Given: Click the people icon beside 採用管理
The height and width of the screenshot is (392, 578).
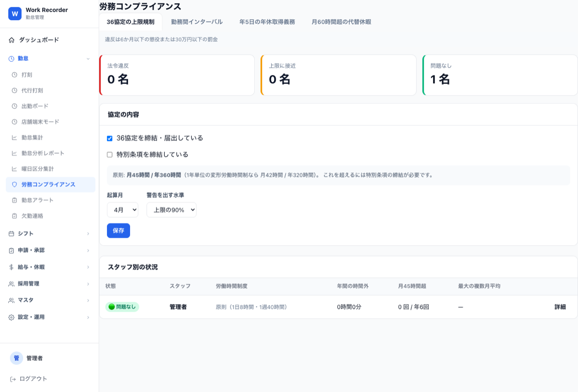Looking at the screenshot, I should [x=12, y=284].
